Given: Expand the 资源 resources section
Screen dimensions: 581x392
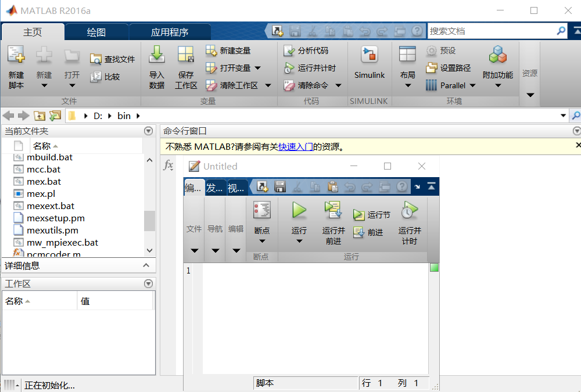Looking at the screenshot, I should pos(530,95).
